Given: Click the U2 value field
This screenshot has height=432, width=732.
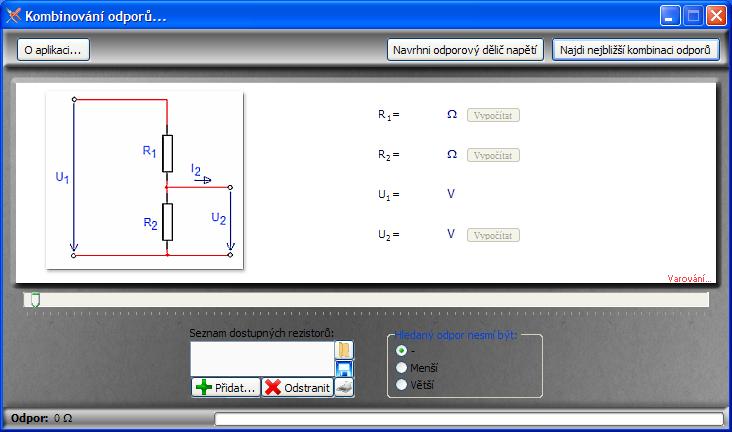Looking at the screenshot, I should tap(422, 234).
